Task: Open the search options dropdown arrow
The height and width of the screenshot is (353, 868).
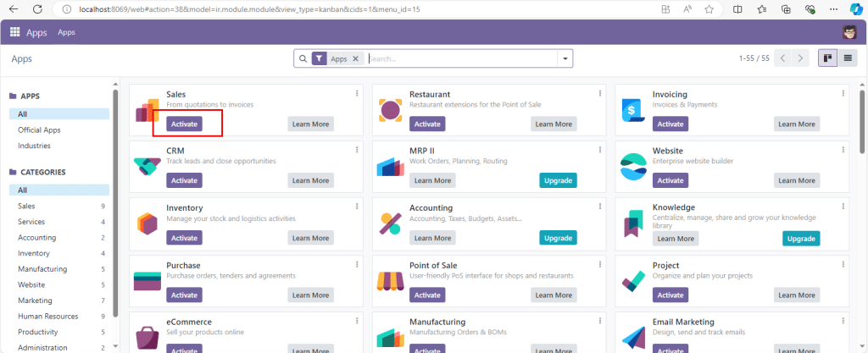Action: (x=565, y=58)
